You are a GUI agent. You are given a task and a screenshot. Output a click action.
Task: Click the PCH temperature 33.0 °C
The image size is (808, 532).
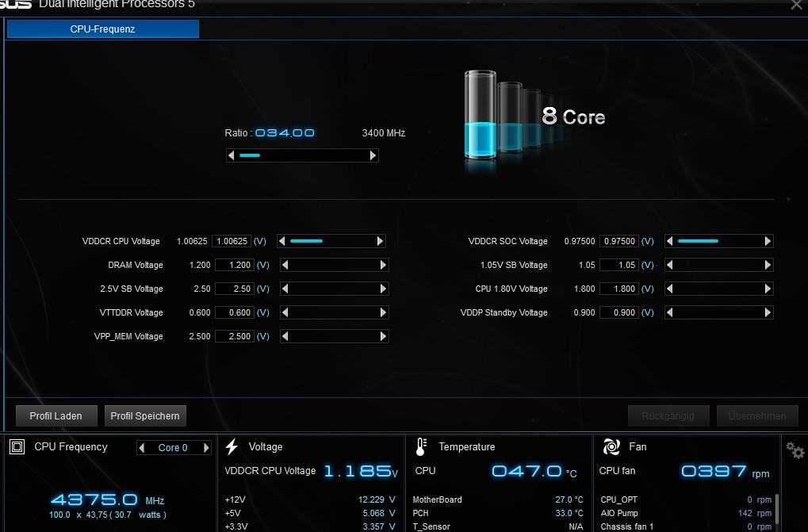(x=569, y=513)
